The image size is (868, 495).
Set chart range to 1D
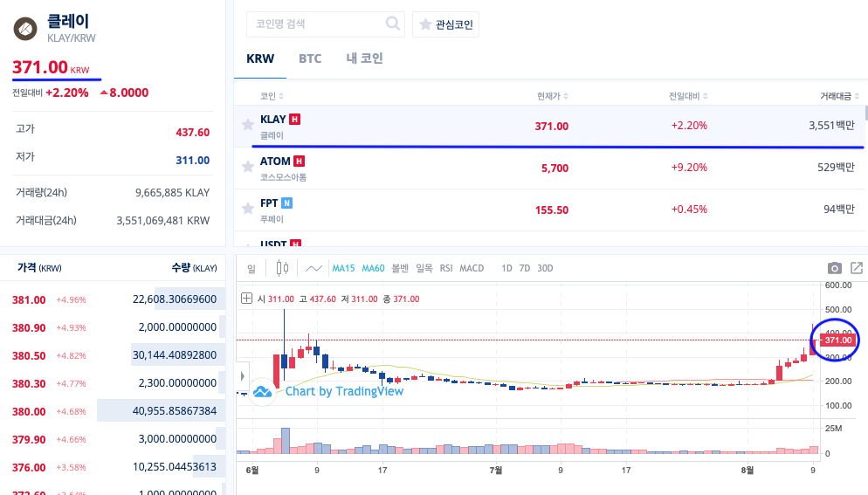[x=506, y=268]
